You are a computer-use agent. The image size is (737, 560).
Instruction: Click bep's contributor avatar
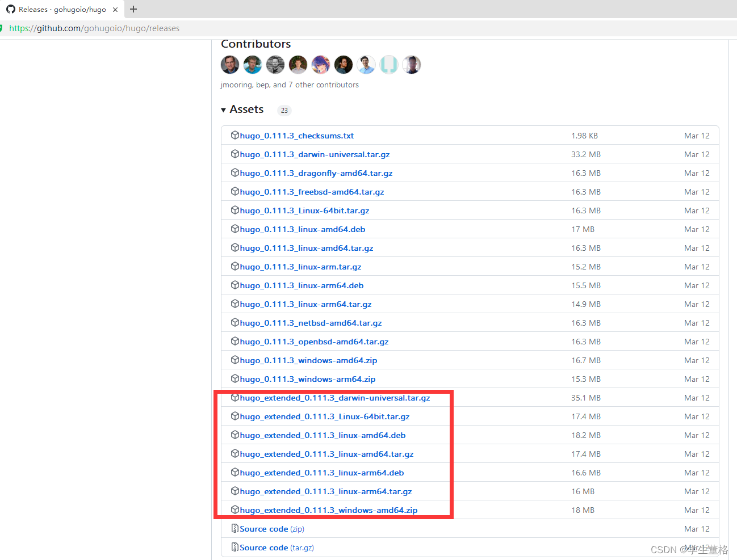[252, 65]
